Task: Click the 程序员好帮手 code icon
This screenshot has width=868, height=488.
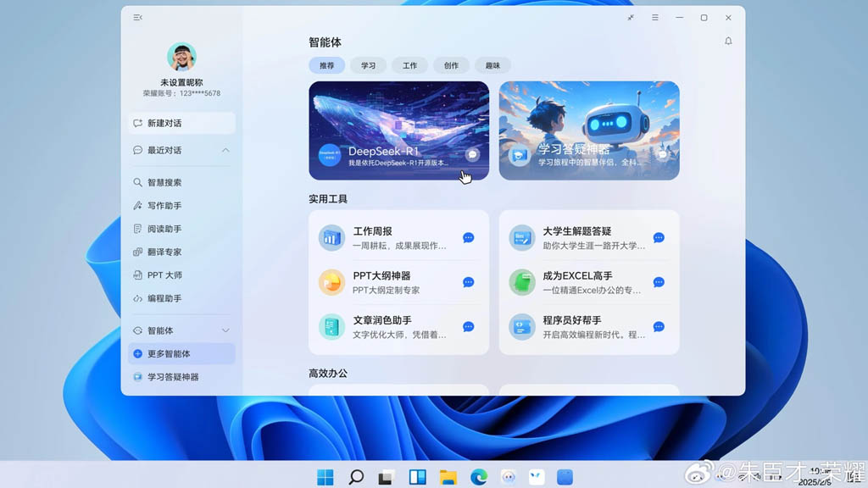Action: [522, 326]
